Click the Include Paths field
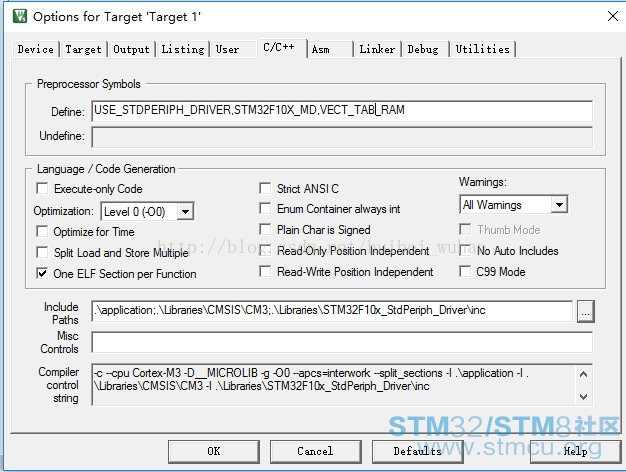This screenshot has width=626, height=472. click(x=332, y=311)
